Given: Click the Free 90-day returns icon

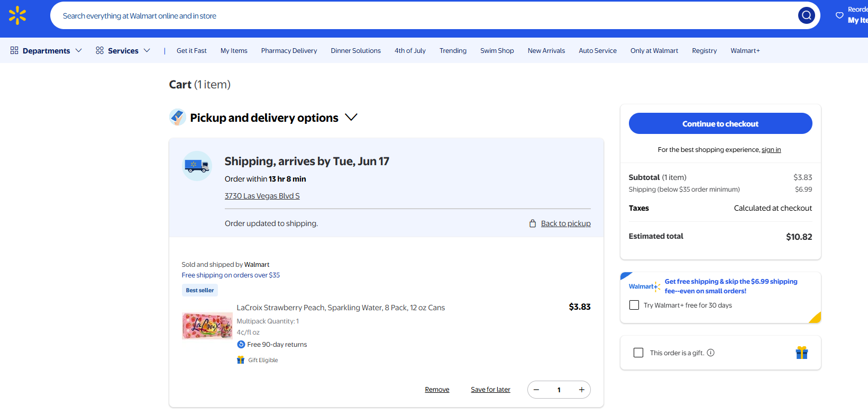Looking at the screenshot, I should (x=241, y=344).
